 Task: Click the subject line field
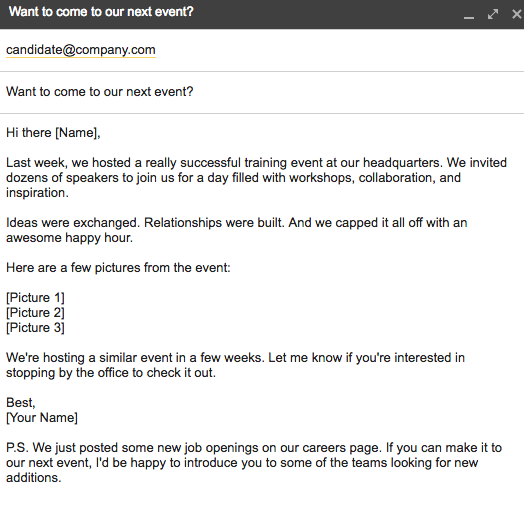(x=262, y=92)
